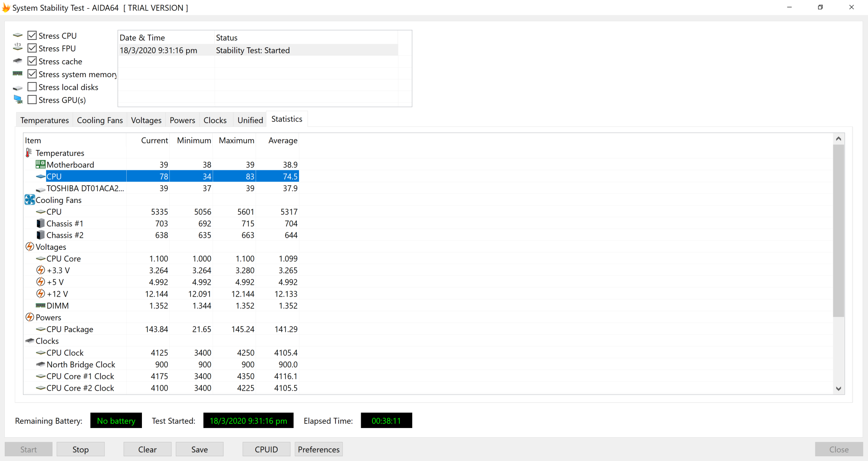Select the Statistics tab
868x461 pixels.
pos(287,119)
